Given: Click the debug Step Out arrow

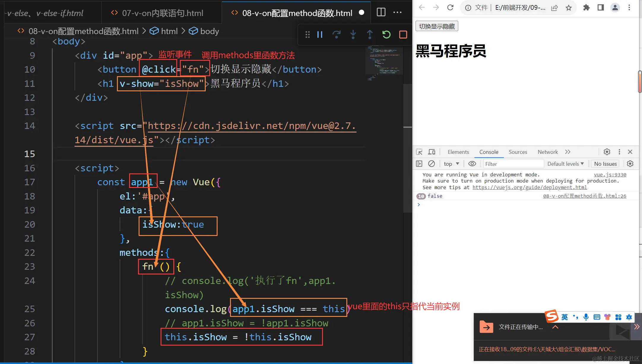Looking at the screenshot, I should (x=370, y=35).
